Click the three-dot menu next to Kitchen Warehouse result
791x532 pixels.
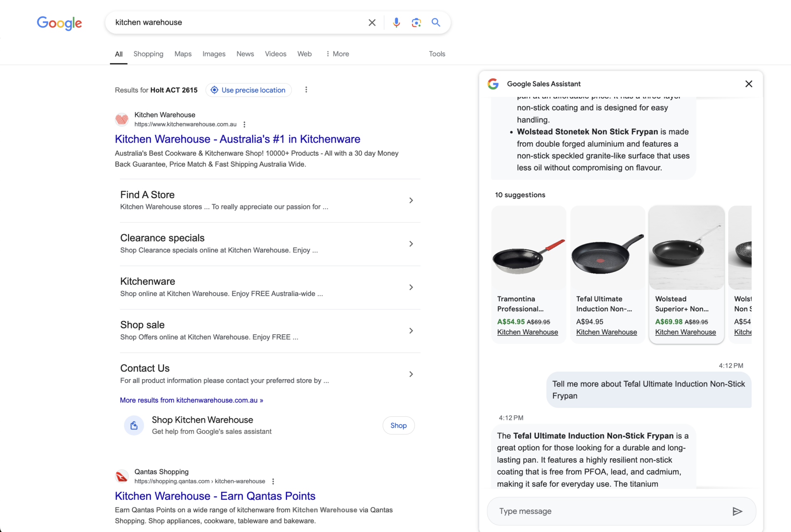coord(244,125)
